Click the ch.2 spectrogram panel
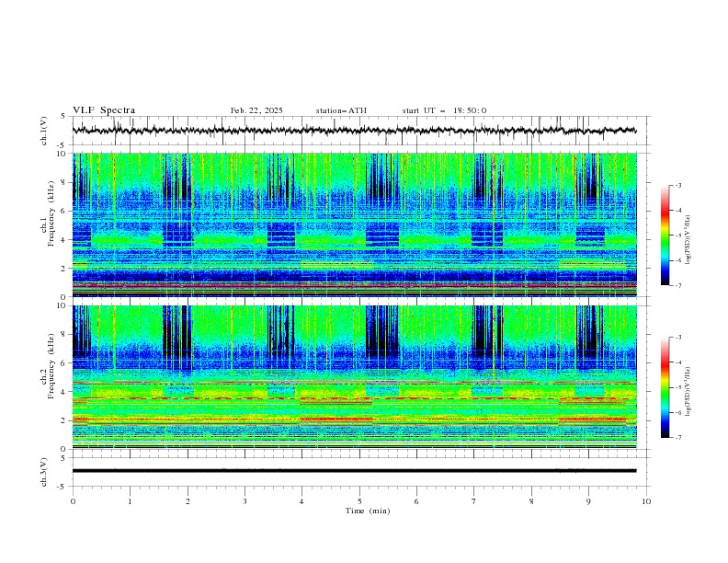The image size is (728, 563). 354,377
